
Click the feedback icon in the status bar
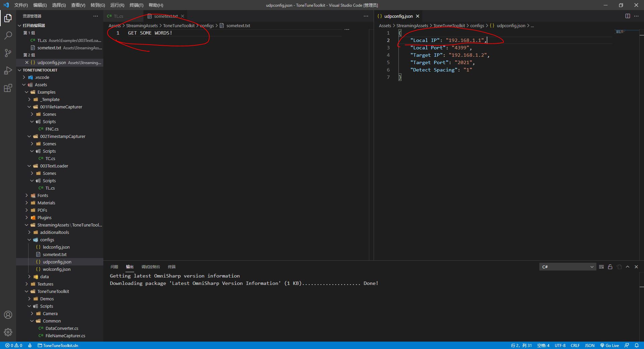click(627, 345)
